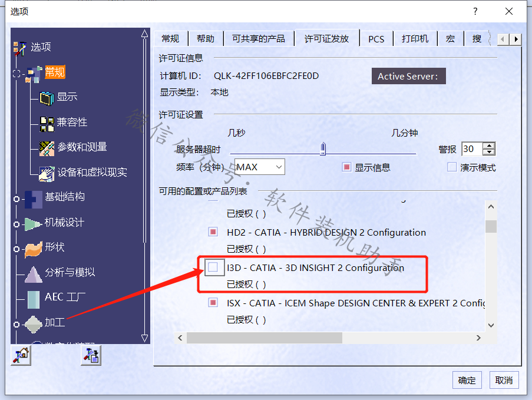The height and width of the screenshot is (400, 532).
Task: Select the Infrastructure category icon
Action: pyautogui.click(x=33, y=199)
